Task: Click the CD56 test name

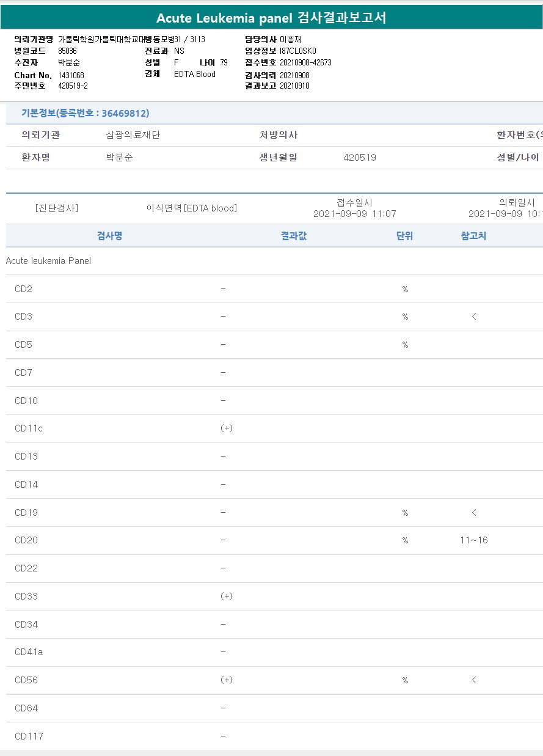Action: (x=26, y=680)
